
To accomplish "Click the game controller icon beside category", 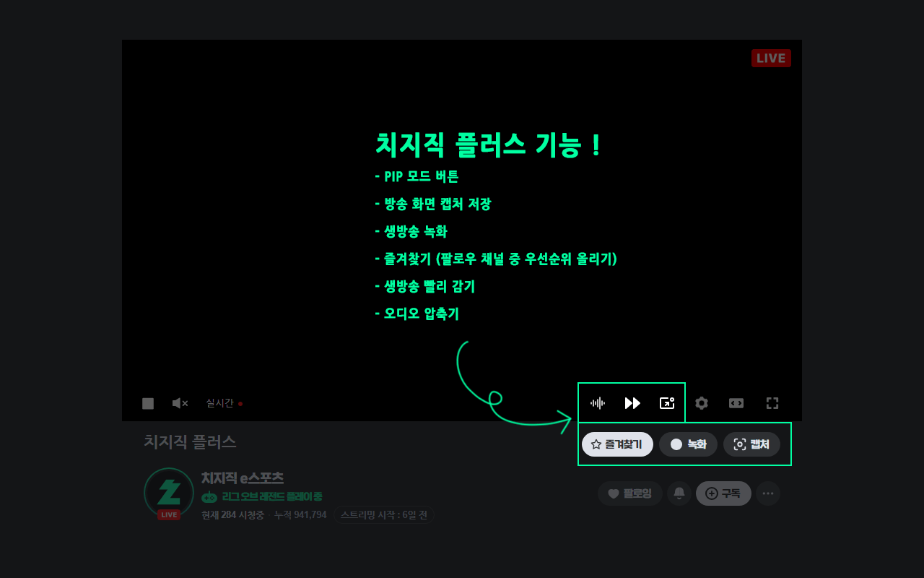I will click(x=209, y=497).
